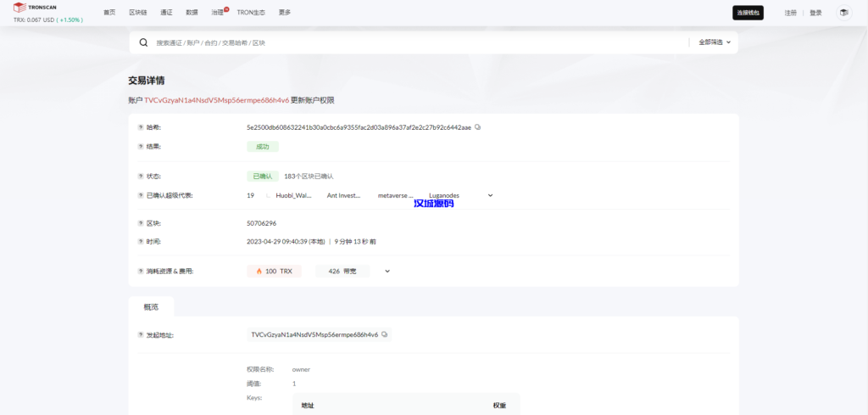
Task: Click help icon next to 消耗资源 & 费用
Action: [x=141, y=272]
